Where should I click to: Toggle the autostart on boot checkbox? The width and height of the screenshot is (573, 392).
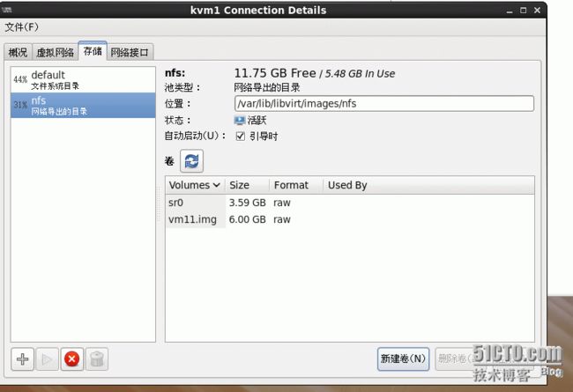(240, 137)
